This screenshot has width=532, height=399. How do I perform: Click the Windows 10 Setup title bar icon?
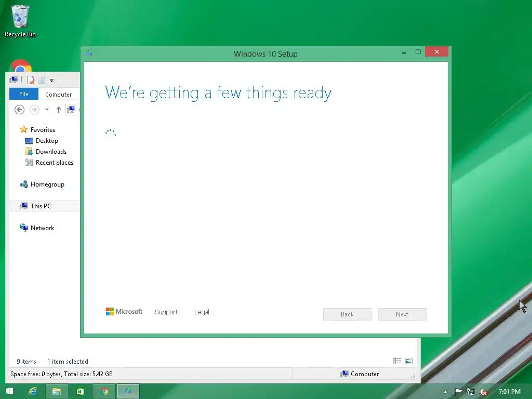(x=89, y=53)
